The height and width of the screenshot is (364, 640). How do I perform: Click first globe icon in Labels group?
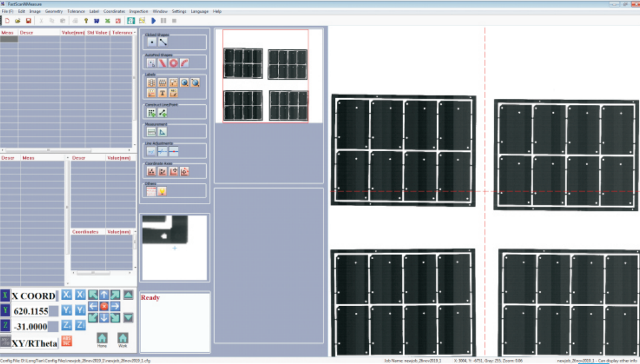point(184,83)
